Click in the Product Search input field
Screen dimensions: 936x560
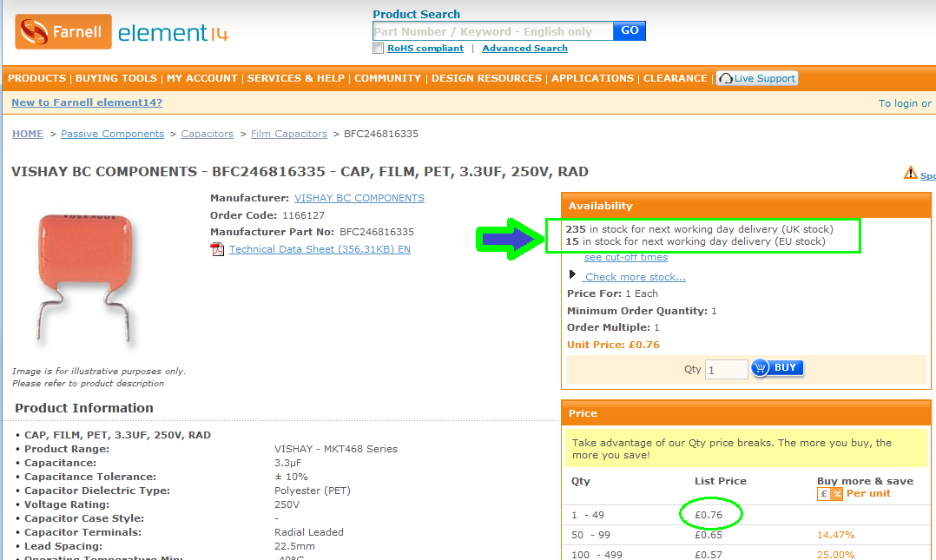click(x=492, y=31)
